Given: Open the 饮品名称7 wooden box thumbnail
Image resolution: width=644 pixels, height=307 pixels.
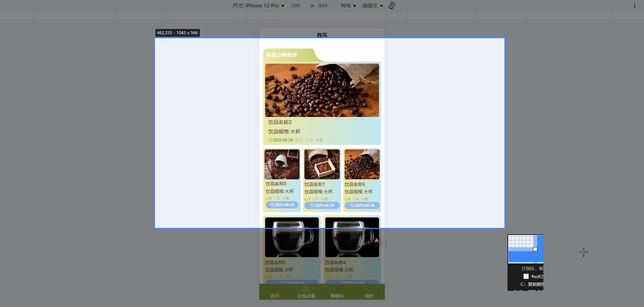Looking at the screenshot, I should click(x=322, y=164).
